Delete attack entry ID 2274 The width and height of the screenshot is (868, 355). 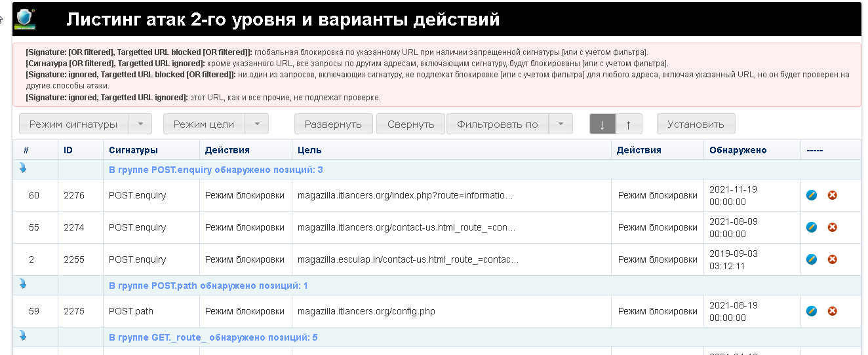click(x=833, y=227)
